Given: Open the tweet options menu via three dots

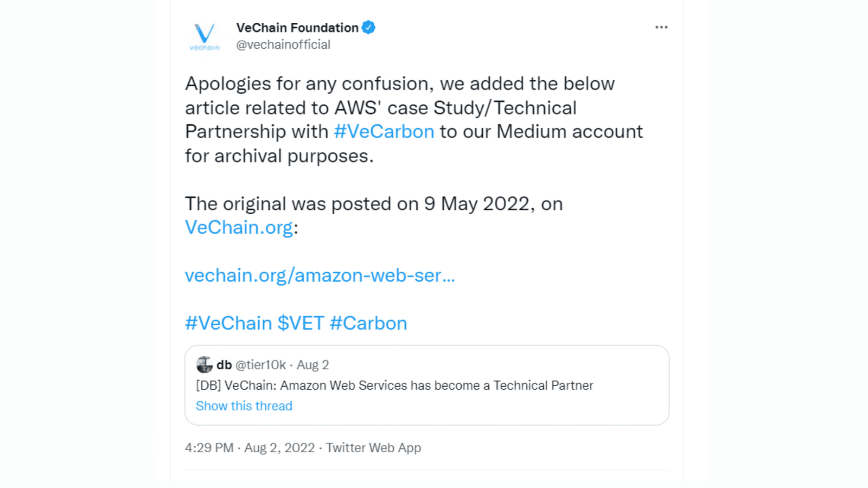Looking at the screenshot, I should (x=661, y=27).
